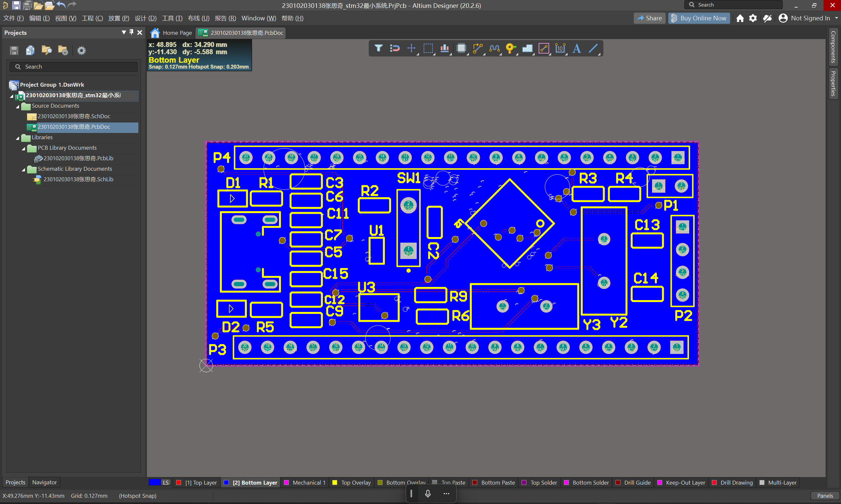Collapse the Source Documents folder
This screenshot has width=841, height=504.
click(x=17, y=107)
